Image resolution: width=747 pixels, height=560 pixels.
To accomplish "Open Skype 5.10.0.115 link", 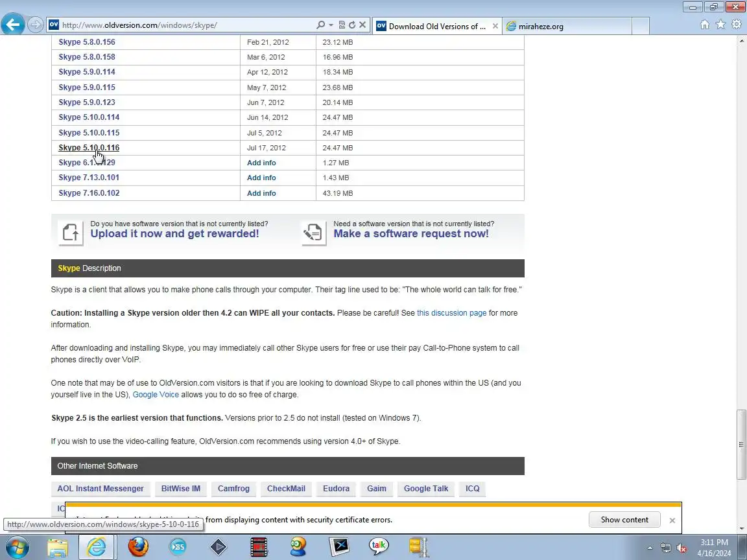I will point(89,132).
